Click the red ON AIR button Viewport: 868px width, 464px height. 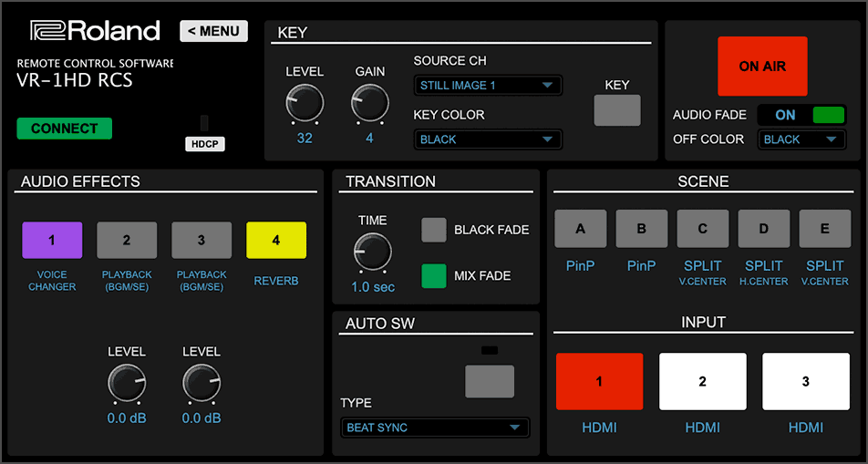[x=762, y=67]
